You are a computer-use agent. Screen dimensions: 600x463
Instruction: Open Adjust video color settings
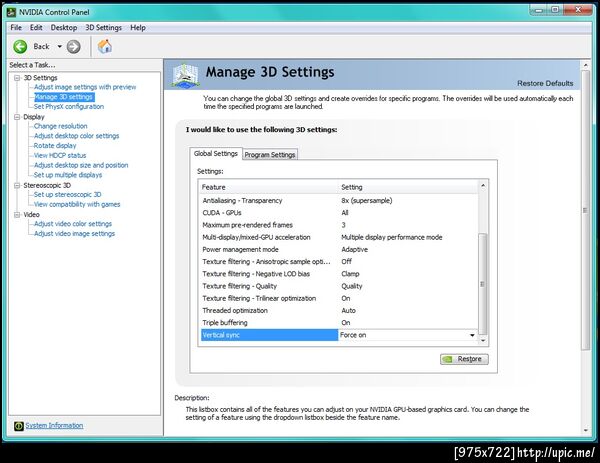click(x=73, y=224)
